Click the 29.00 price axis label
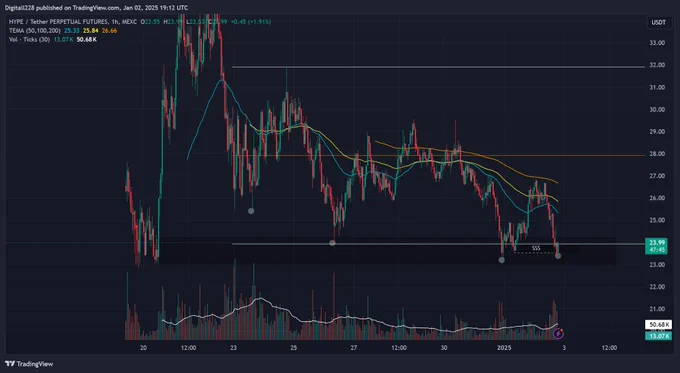 point(657,131)
